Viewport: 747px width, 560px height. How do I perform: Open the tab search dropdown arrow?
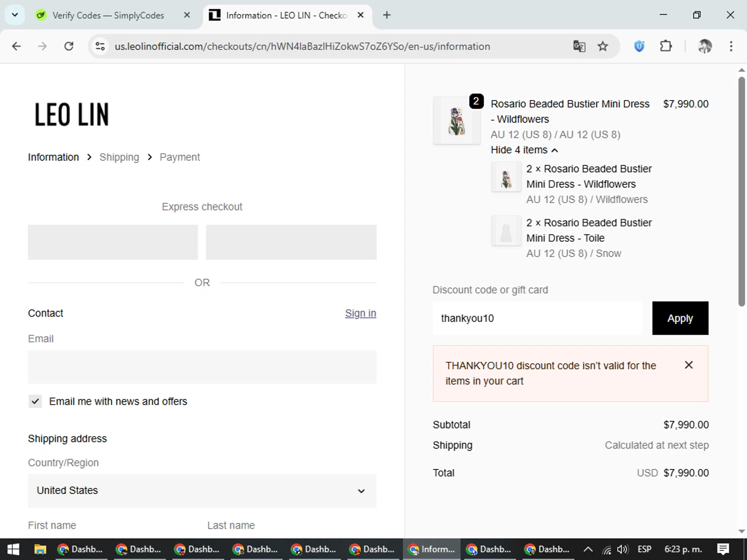[x=14, y=15]
